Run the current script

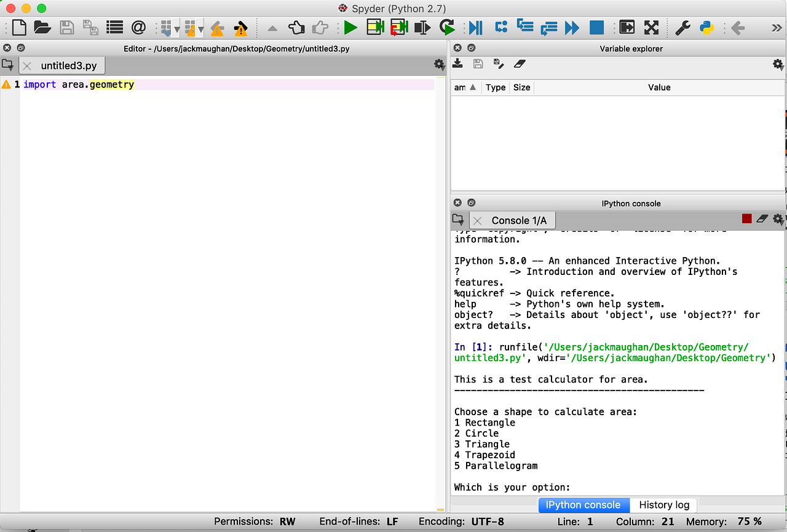350,27
